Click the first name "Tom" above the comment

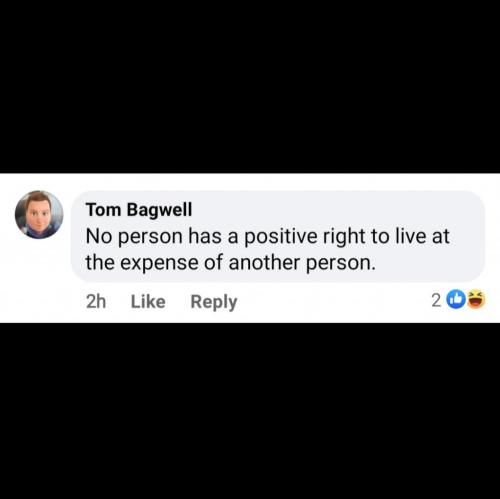(104, 210)
